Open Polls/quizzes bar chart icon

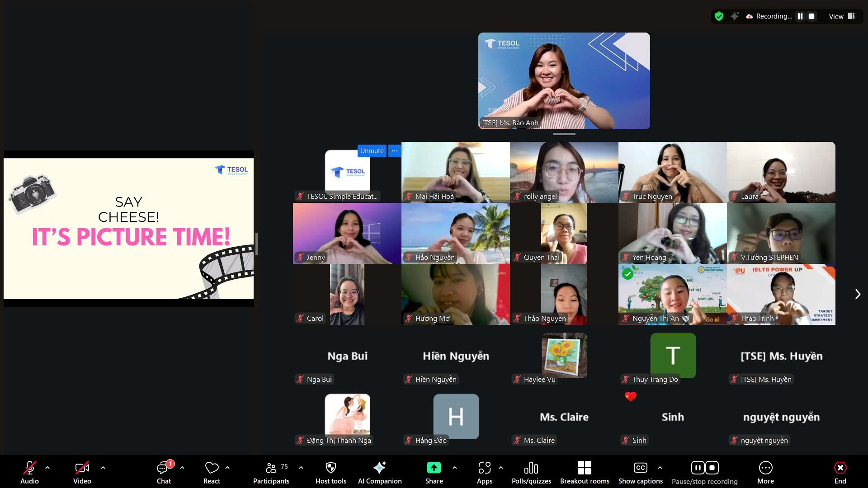point(531,468)
